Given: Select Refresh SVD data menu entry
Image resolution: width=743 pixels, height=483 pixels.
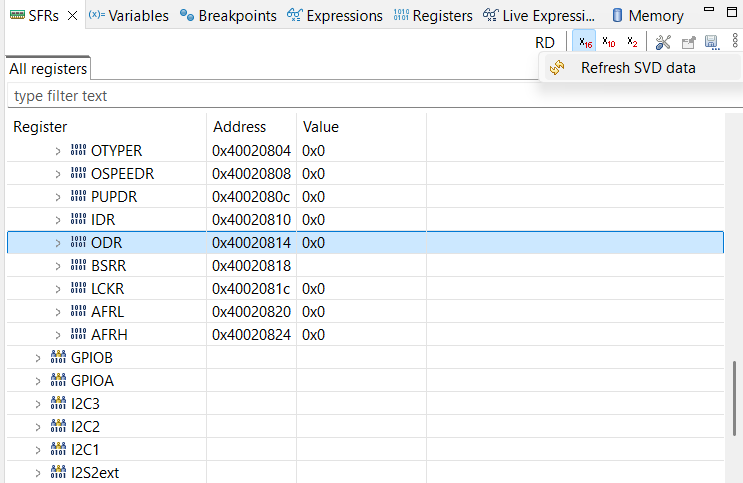Looking at the screenshot, I should click(x=640, y=68).
